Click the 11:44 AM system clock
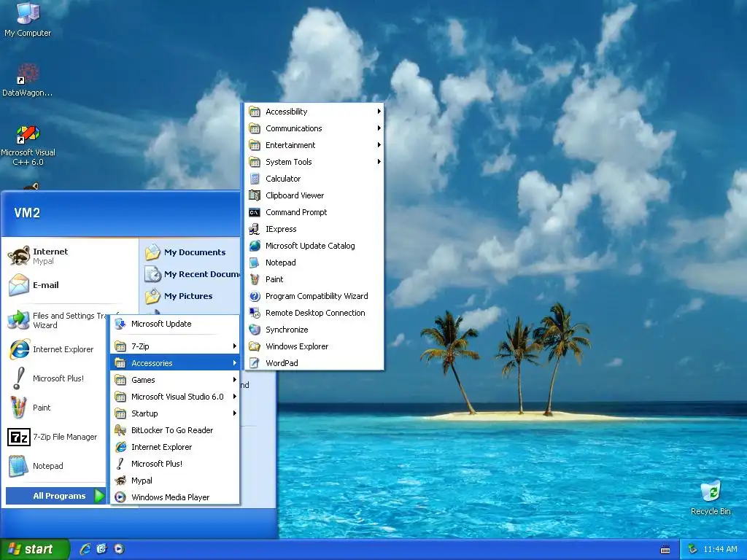The height and width of the screenshot is (560, 747). (720, 549)
